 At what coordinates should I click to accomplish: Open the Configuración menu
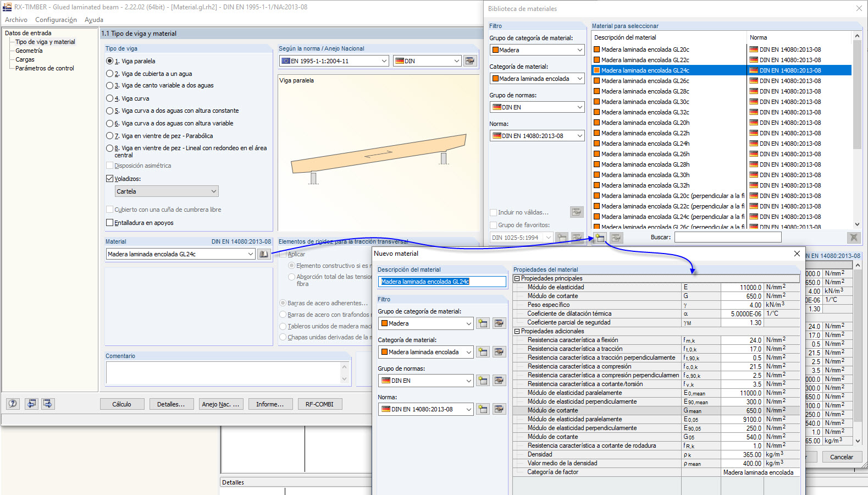[x=56, y=20]
